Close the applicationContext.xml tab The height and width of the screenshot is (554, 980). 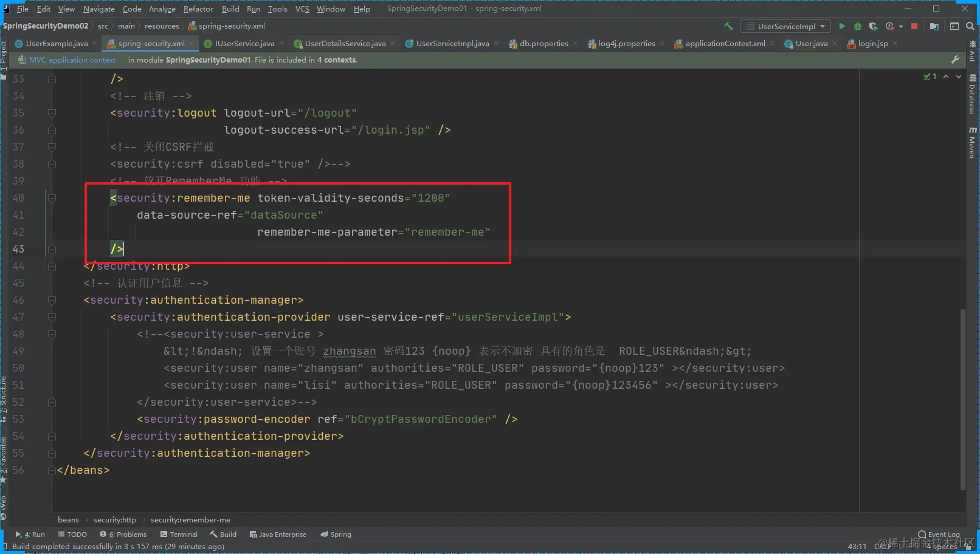click(x=772, y=44)
